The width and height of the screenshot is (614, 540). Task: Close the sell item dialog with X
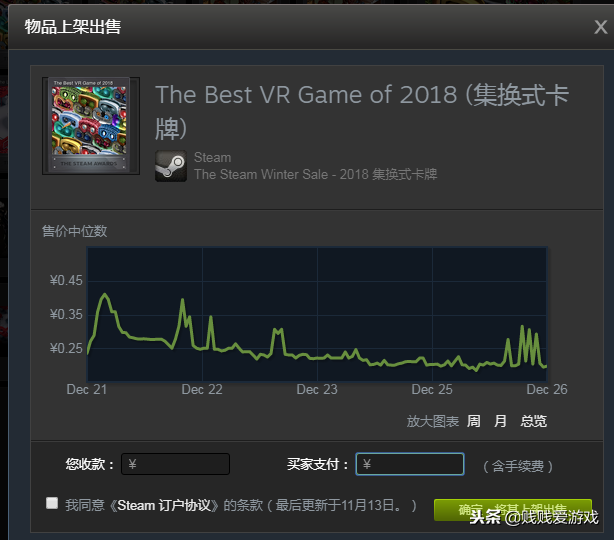click(x=600, y=27)
